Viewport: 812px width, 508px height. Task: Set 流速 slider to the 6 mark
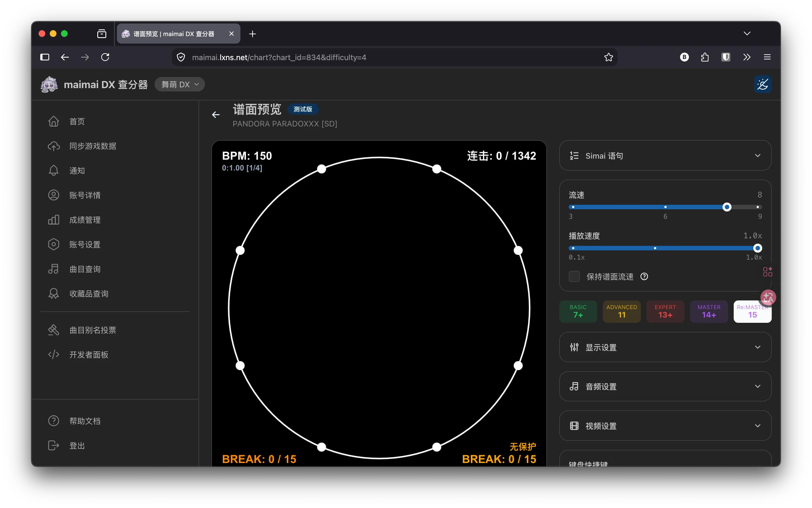coord(665,207)
